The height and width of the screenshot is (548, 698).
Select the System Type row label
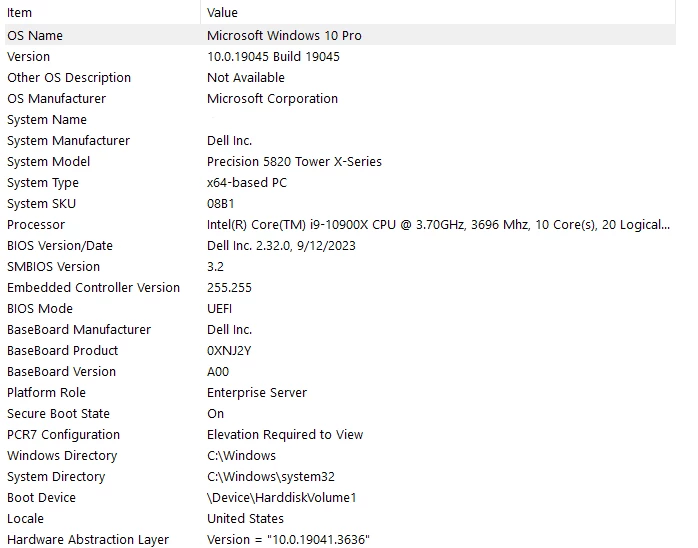pyautogui.click(x=43, y=183)
